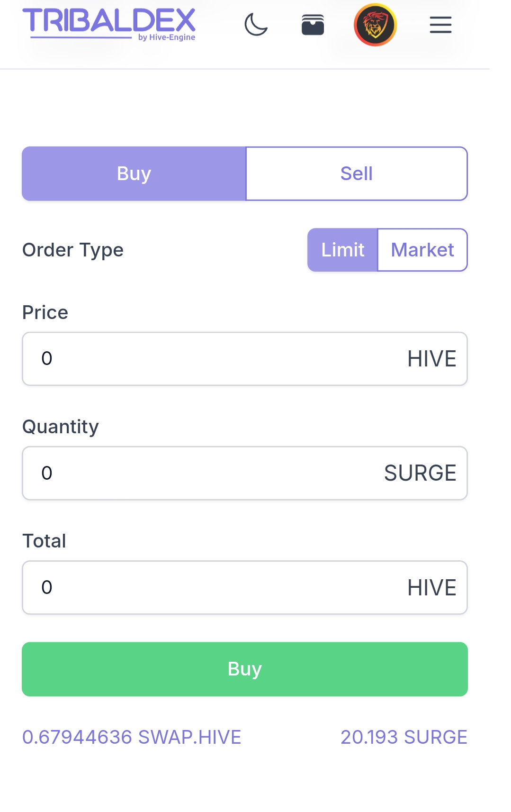
Task: Go home via the TribalDex logo
Action: click(109, 24)
